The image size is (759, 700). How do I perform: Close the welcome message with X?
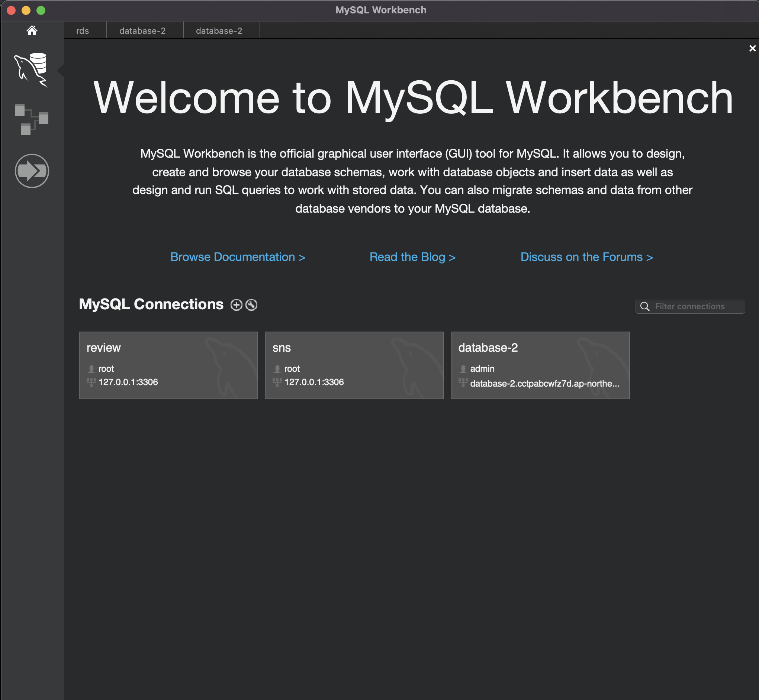(x=752, y=48)
